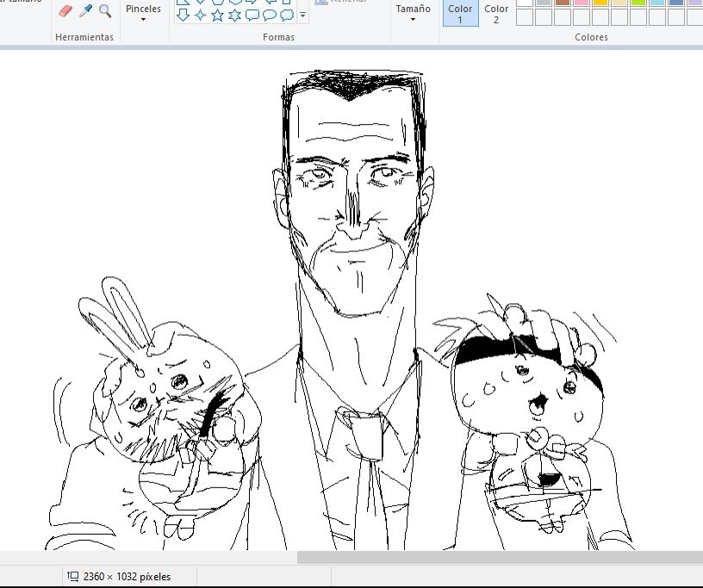
Task: Click the canvas size icon in status bar
Action: 72,576
